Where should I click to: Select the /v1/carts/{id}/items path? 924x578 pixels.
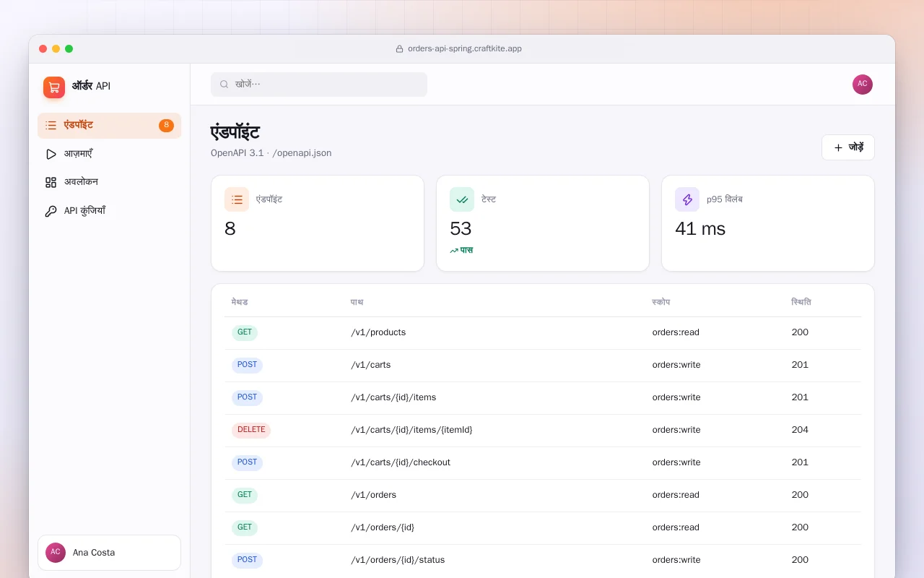[x=393, y=397]
